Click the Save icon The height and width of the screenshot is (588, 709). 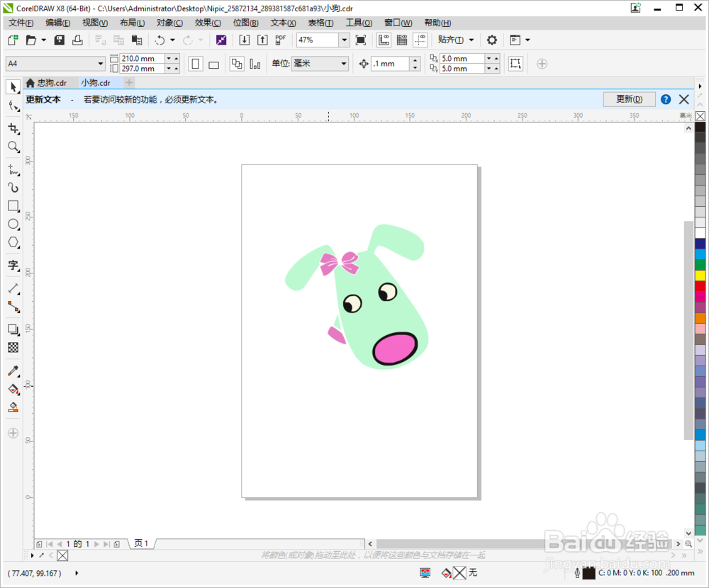pos(60,40)
